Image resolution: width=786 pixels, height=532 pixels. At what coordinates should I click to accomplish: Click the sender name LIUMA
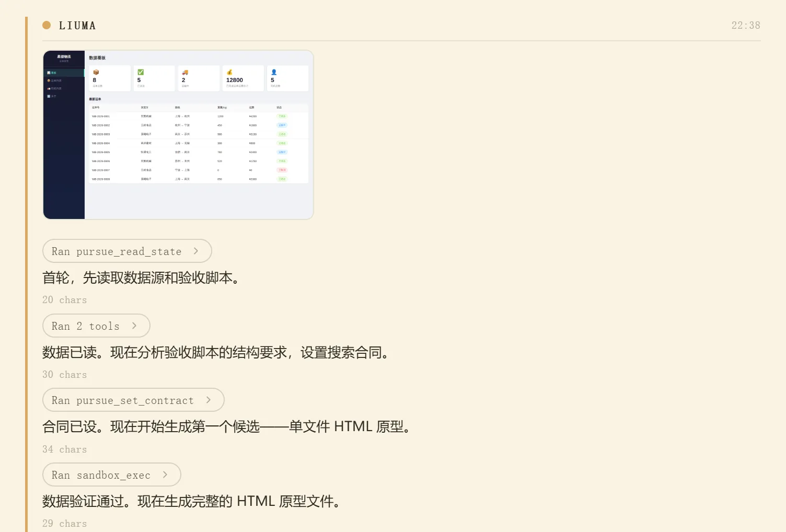77,26
